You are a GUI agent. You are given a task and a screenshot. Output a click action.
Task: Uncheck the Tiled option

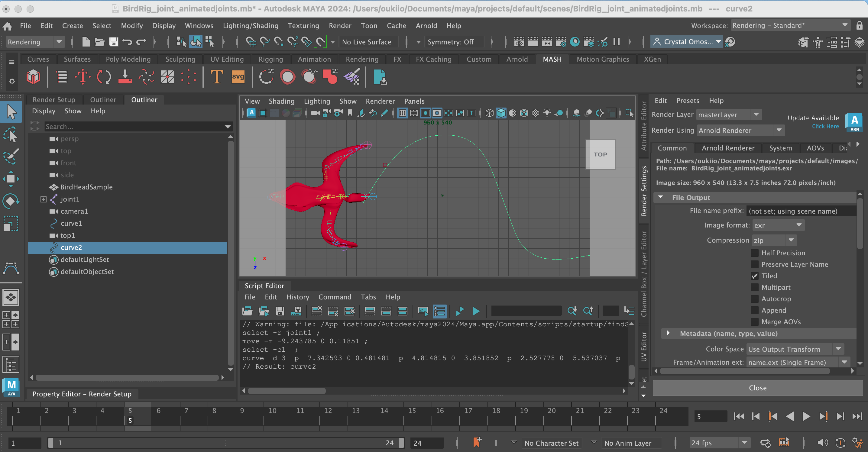755,276
